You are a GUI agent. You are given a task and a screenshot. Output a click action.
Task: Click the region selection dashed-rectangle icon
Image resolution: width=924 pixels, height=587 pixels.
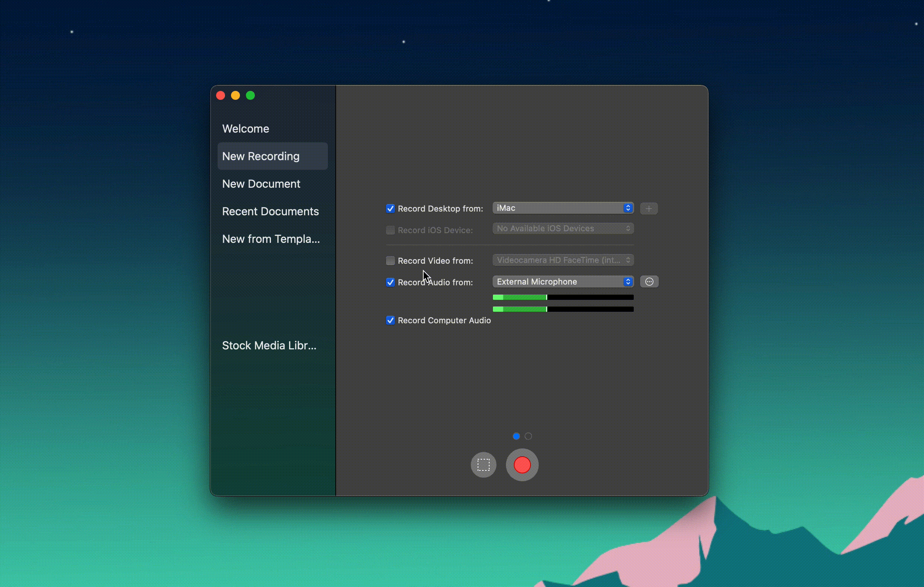pyautogui.click(x=483, y=464)
